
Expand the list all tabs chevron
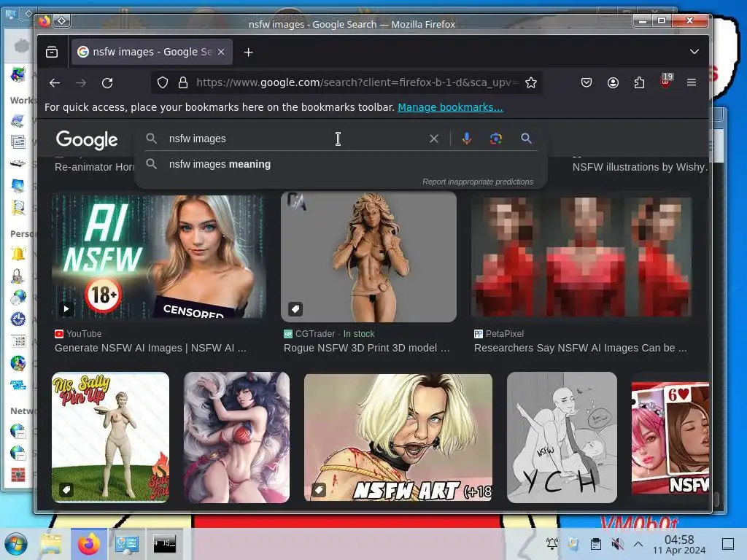[694, 52]
